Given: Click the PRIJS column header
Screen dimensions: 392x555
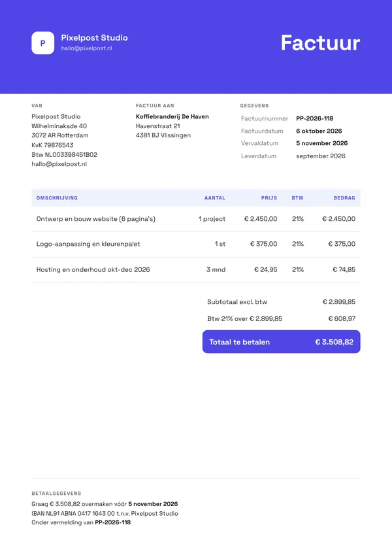Looking at the screenshot, I should pyautogui.click(x=269, y=198).
